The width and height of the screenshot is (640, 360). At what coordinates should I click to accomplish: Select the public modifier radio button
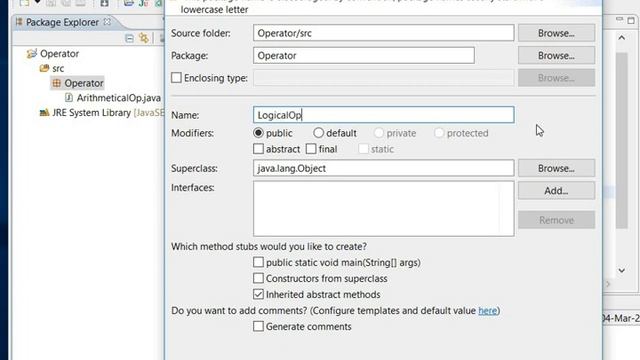pyautogui.click(x=258, y=133)
